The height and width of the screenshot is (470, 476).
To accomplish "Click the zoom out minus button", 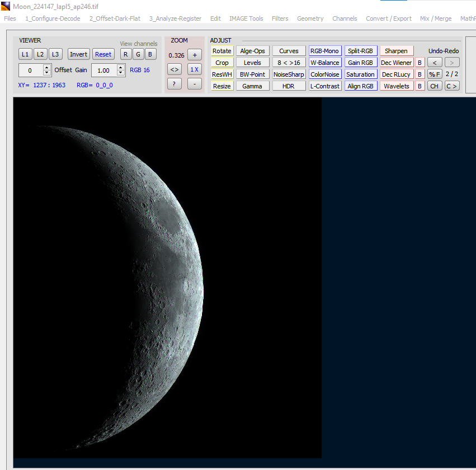I will (x=194, y=84).
